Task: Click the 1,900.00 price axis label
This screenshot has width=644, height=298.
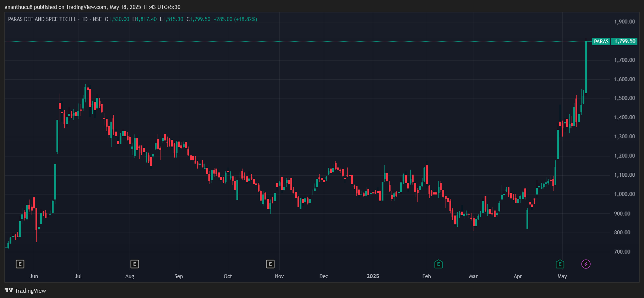Action: click(624, 22)
